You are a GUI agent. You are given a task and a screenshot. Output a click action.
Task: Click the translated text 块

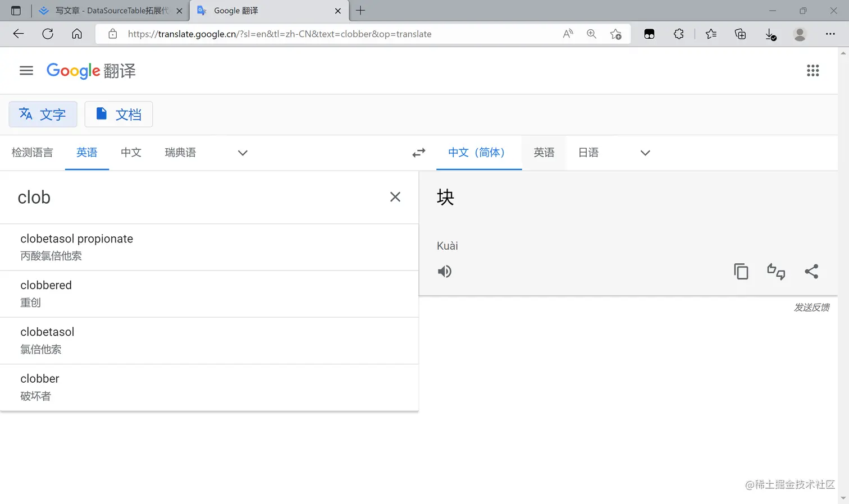445,197
